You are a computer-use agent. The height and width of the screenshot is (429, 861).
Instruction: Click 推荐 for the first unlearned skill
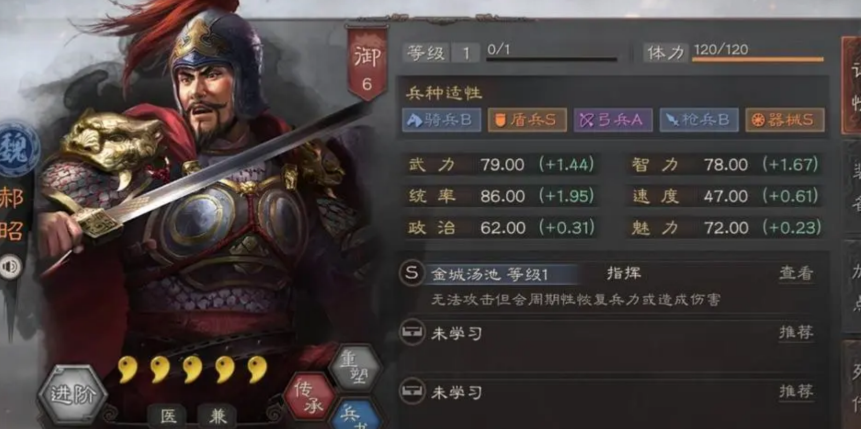pos(796,332)
